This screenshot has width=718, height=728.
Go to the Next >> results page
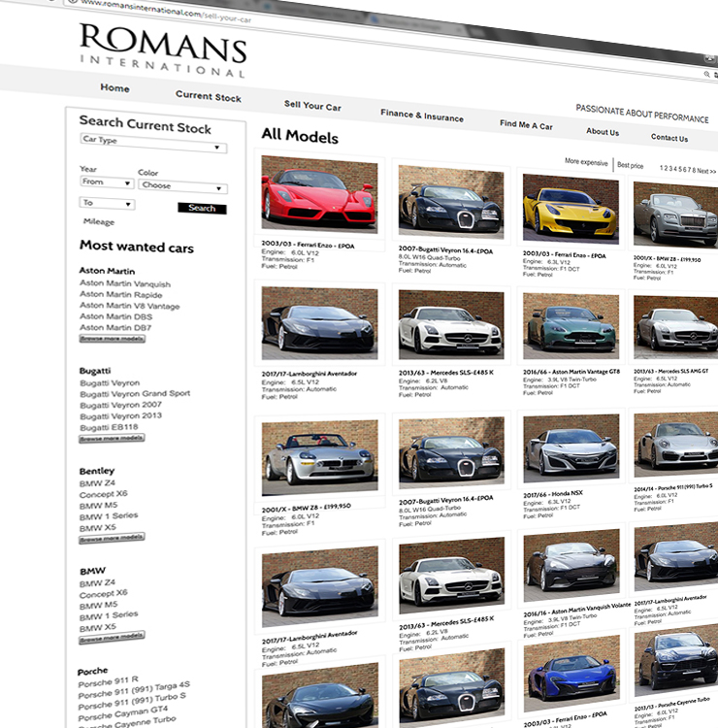point(706,171)
